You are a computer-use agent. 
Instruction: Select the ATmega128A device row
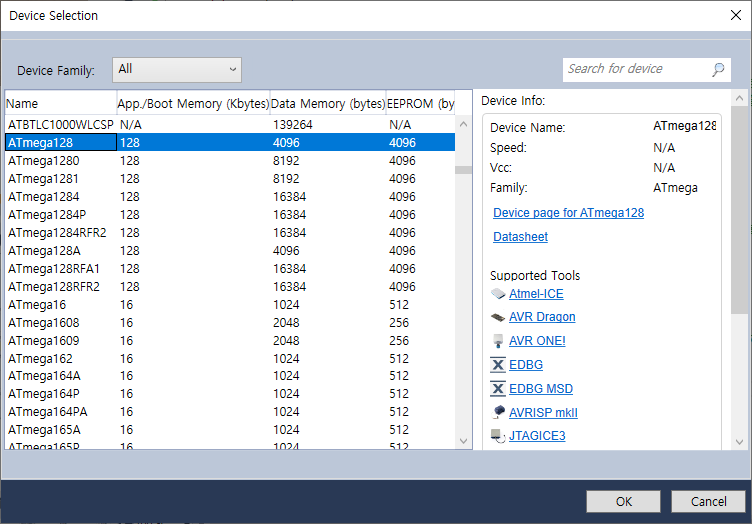pyautogui.click(x=230, y=251)
